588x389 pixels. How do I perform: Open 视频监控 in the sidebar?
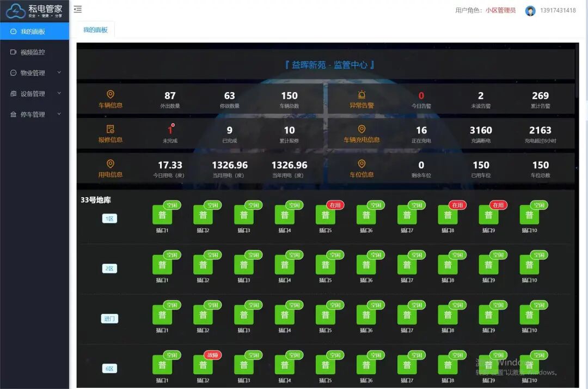pos(34,52)
